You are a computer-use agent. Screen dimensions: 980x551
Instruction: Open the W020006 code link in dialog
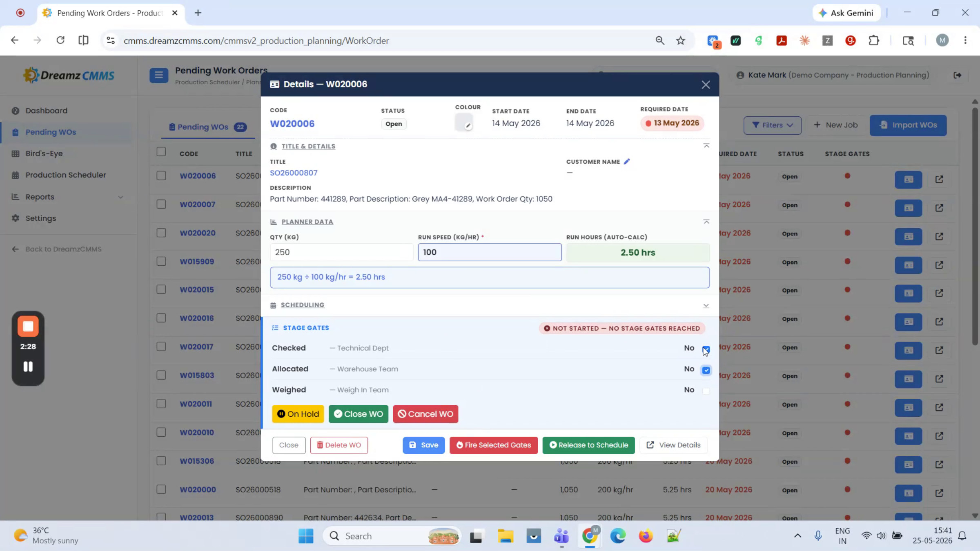point(292,124)
